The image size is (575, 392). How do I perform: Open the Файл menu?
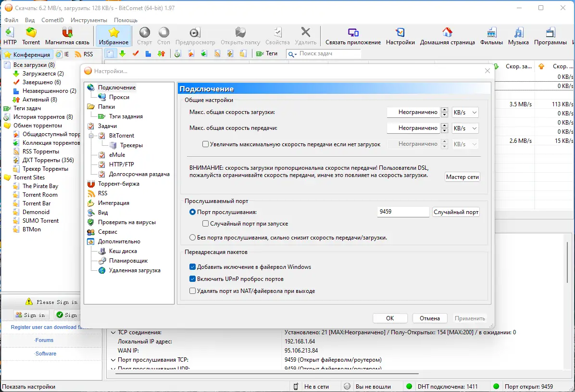coord(12,20)
